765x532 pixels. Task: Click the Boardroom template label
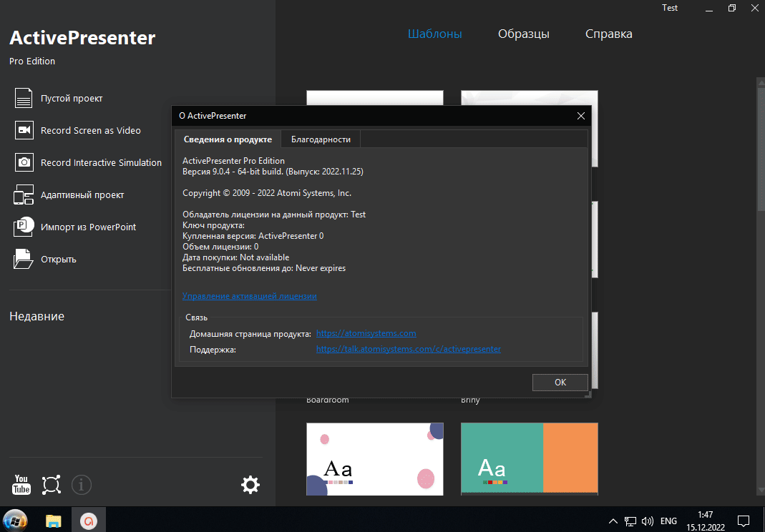coord(327,400)
